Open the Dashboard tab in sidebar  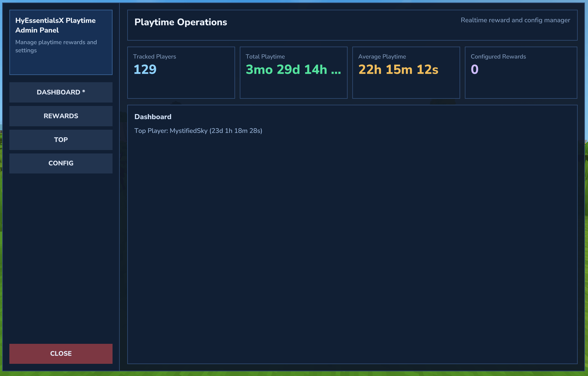[x=61, y=92]
